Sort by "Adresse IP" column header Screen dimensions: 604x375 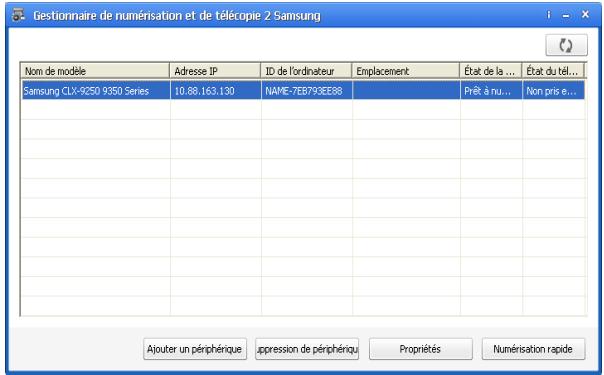[215, 71]
